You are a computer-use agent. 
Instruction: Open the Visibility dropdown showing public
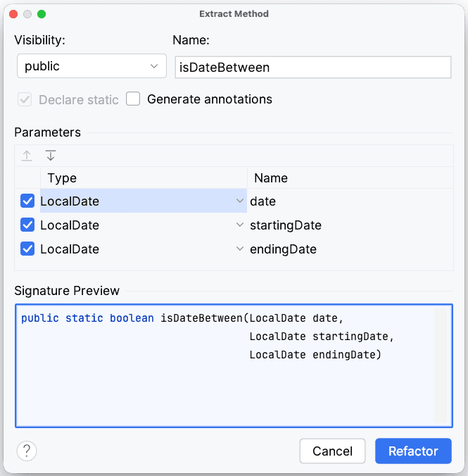[91, 66]
